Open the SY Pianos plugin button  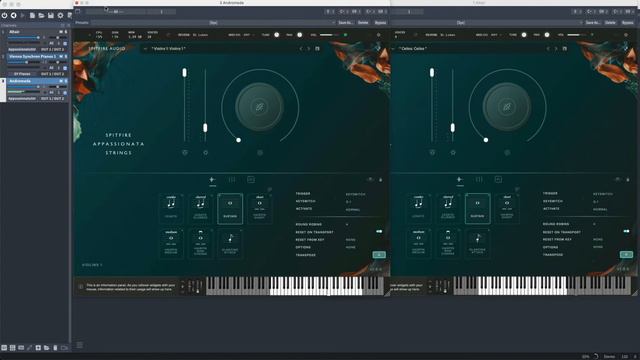22,74
